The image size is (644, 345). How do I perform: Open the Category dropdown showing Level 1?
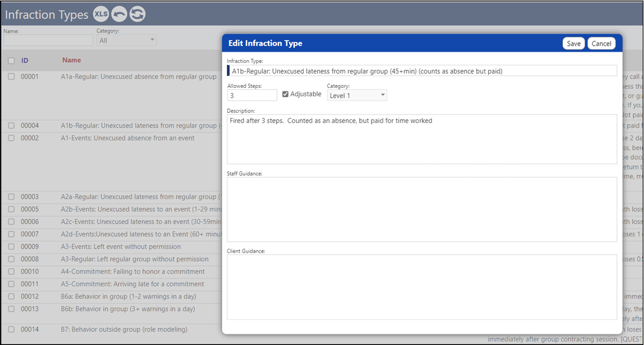(357, 95)
